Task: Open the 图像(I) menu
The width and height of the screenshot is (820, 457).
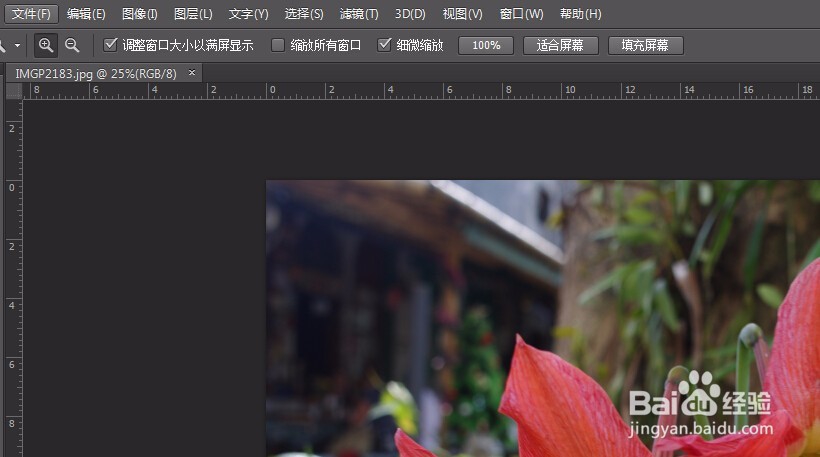Action: [140, 14]
